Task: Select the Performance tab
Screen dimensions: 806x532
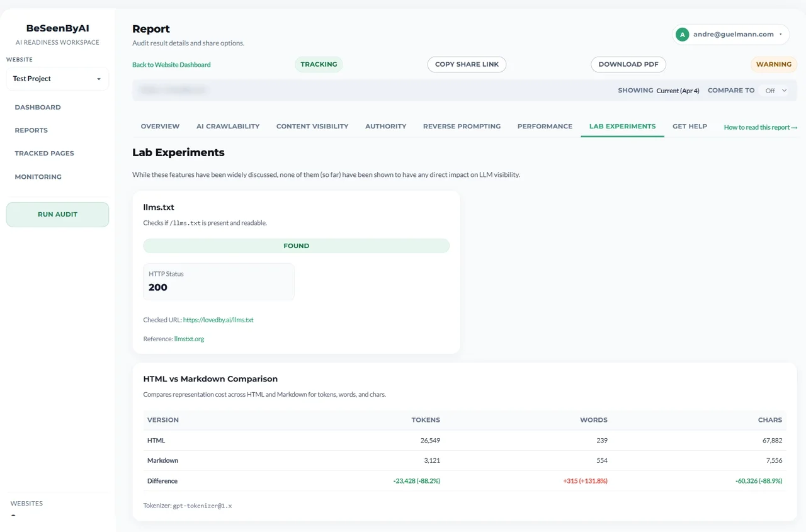Action: click(545, 127)
